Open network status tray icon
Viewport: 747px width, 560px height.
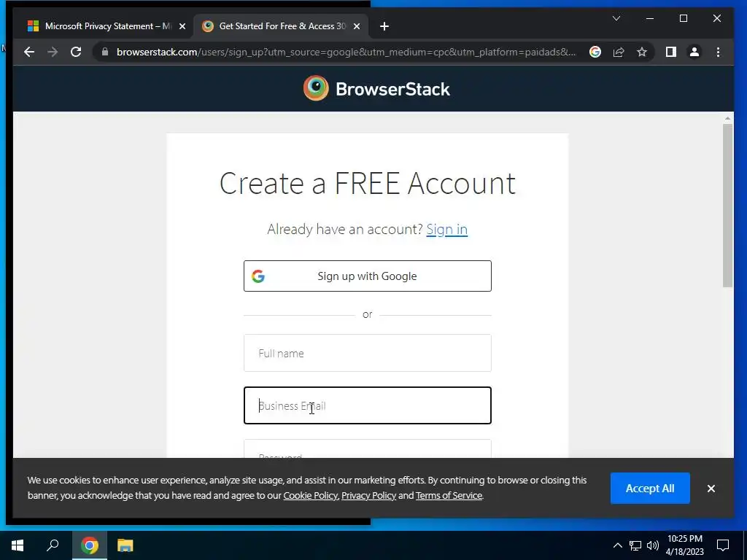pyautogui.click(x=635, y=545)
